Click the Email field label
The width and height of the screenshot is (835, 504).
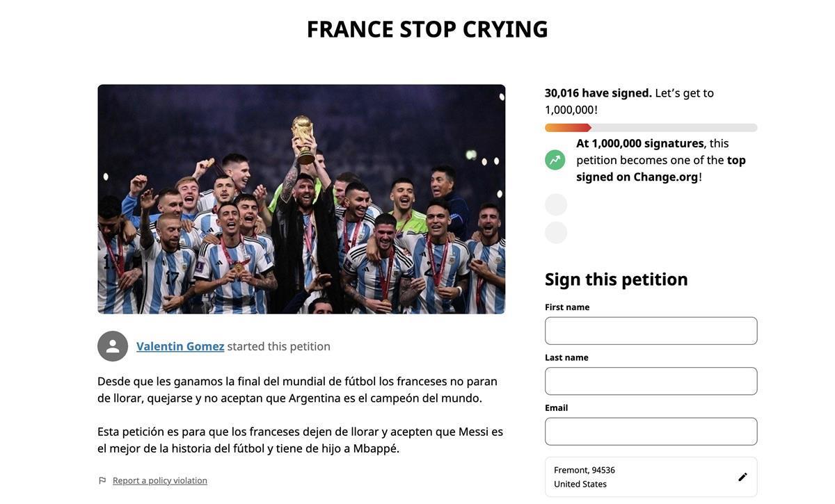tap(556, 407)
